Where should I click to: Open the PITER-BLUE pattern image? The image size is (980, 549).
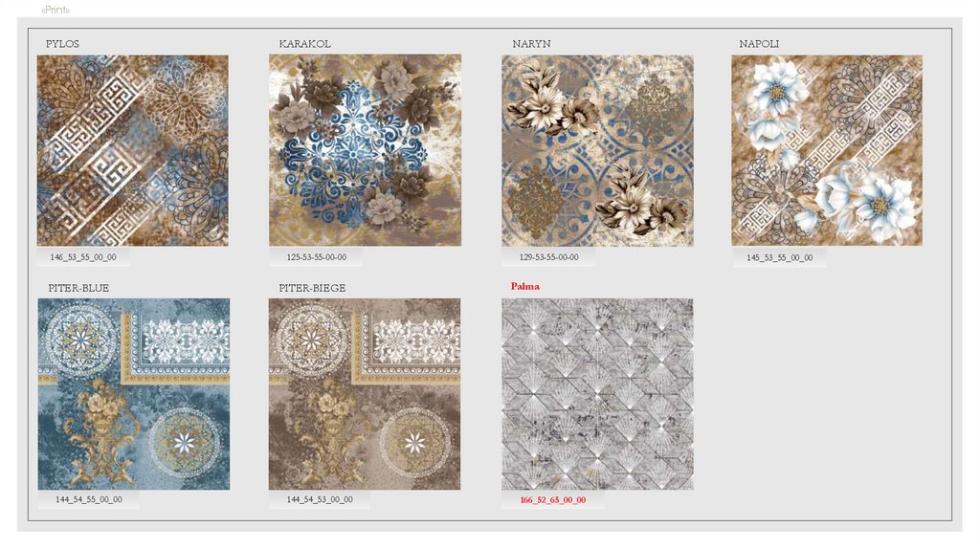point(134,394)
